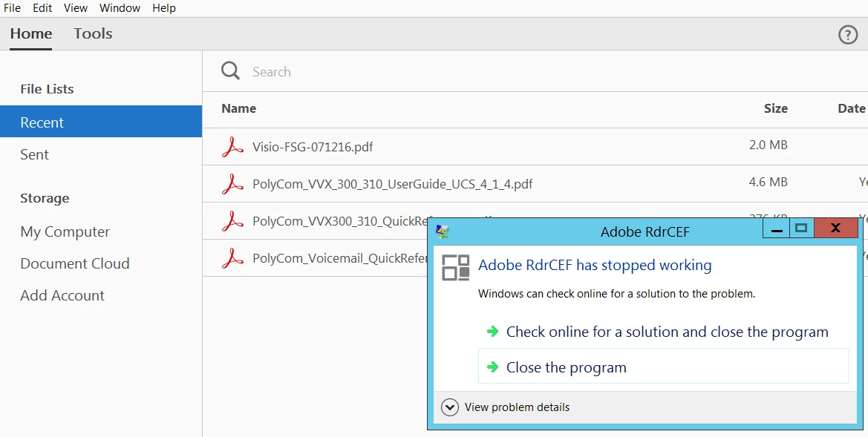
Task: Click Add Account link
Action: (62, 295)
